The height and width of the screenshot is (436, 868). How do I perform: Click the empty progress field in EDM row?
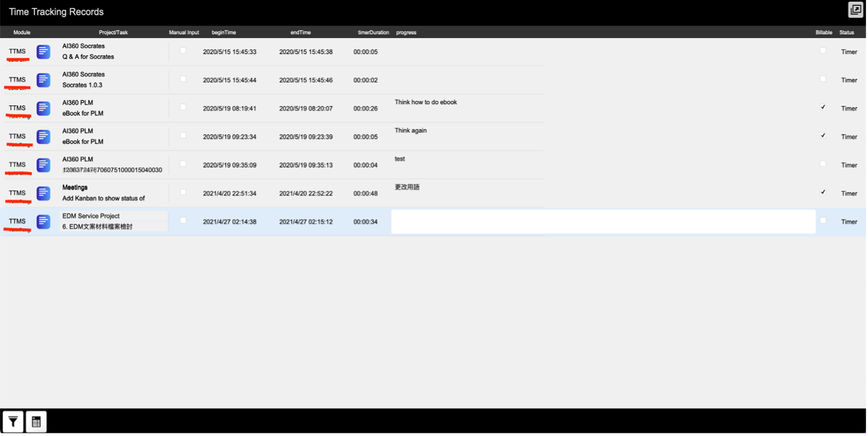(603, 221)
